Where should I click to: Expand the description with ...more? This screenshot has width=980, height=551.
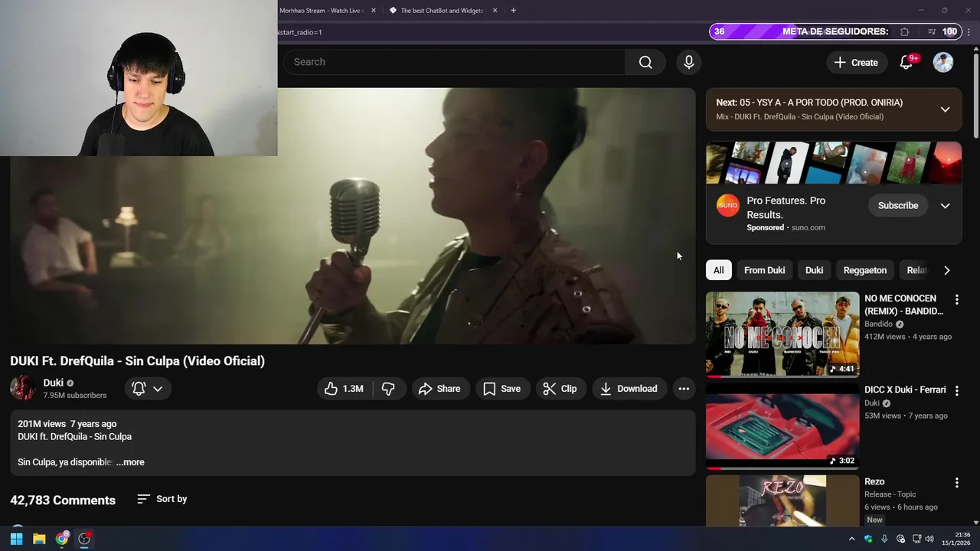(x=130, y=462)
